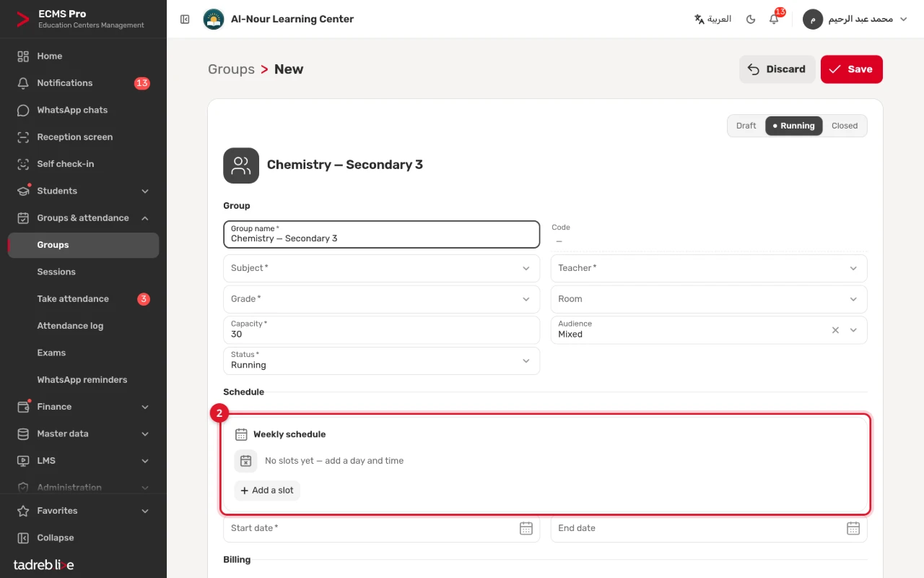Open the Room dropdown
Viewport: 924px width, 578px height.
pos(709,299)
